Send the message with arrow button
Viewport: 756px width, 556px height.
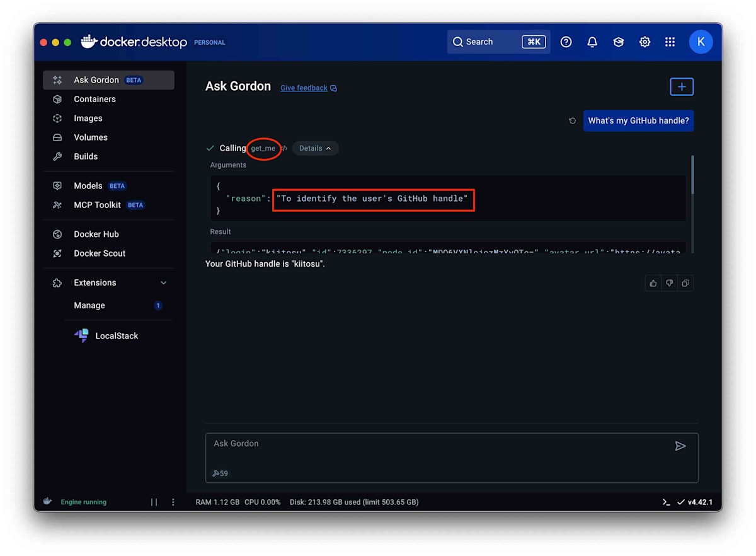[x=680, y=446]
